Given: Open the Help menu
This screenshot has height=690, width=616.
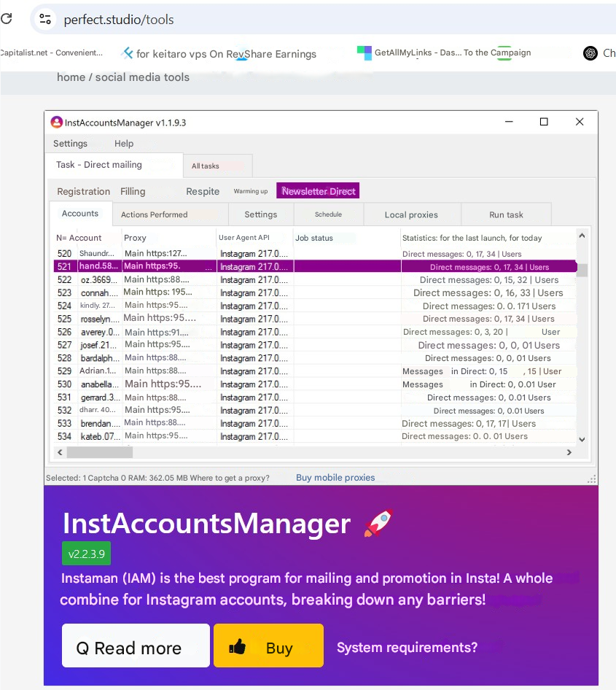Looking at the screenshot, I should point(124,144).
